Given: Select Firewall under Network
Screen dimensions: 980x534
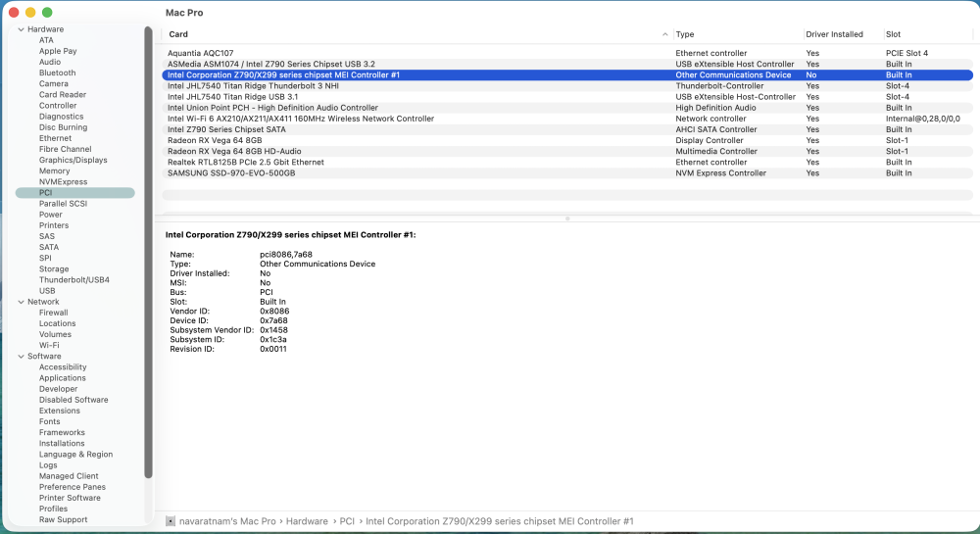Looking at the screenshot, I should (x=54, y=313).
